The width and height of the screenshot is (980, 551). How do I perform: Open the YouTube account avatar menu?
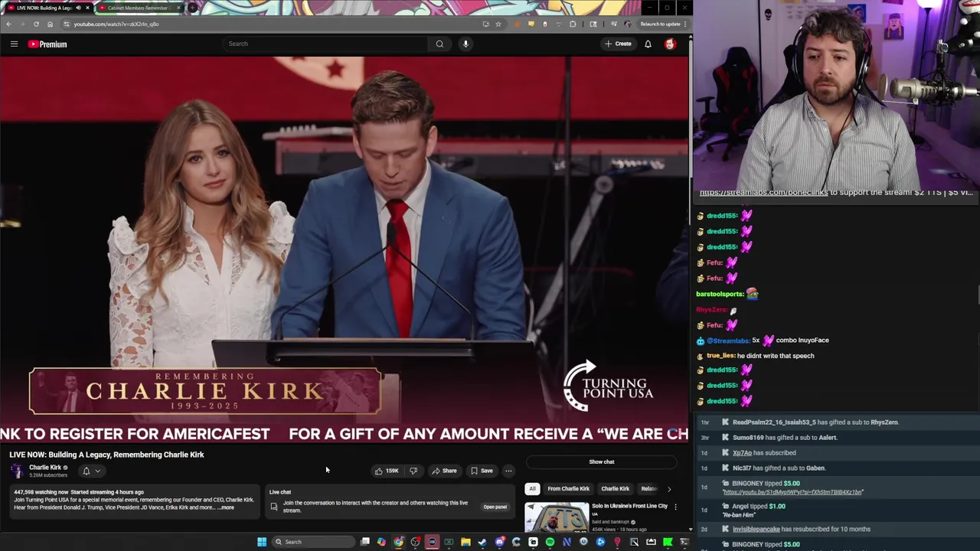(x=670, y=44)
